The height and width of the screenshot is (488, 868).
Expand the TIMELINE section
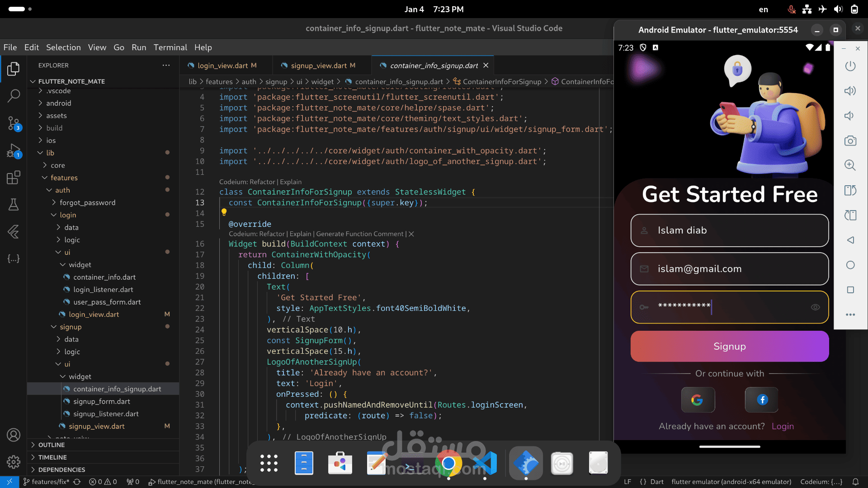coord(52,457)
